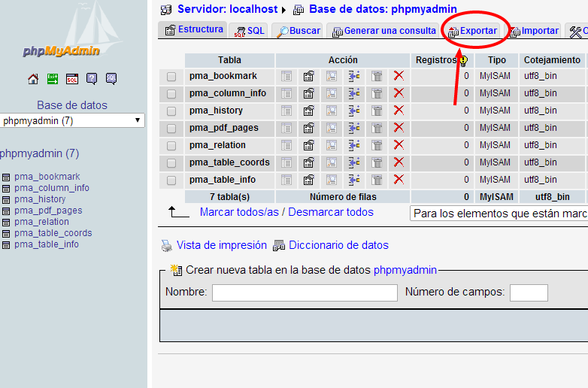Click pma_table_info name in table

tap(223, 180)
